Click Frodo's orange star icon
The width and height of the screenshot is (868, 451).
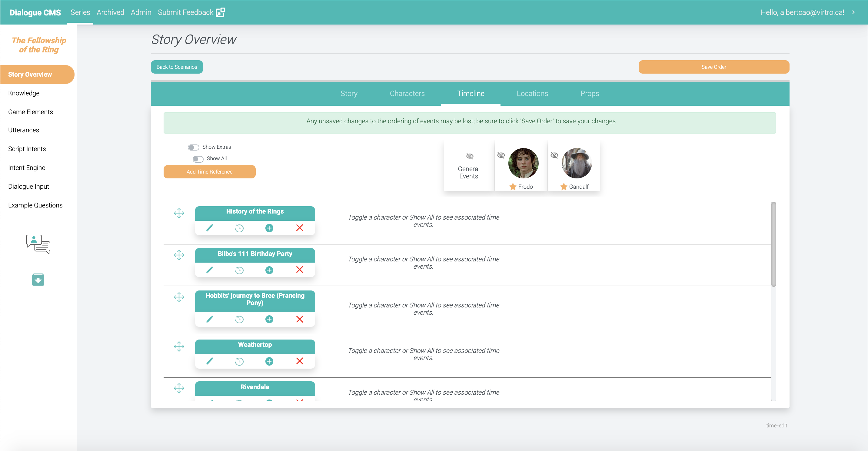point(513,186)
